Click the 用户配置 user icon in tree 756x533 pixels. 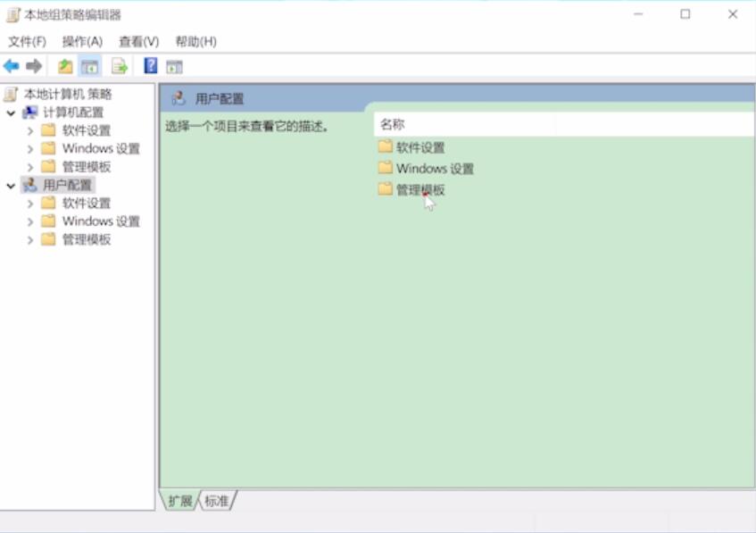coord(29,185)
